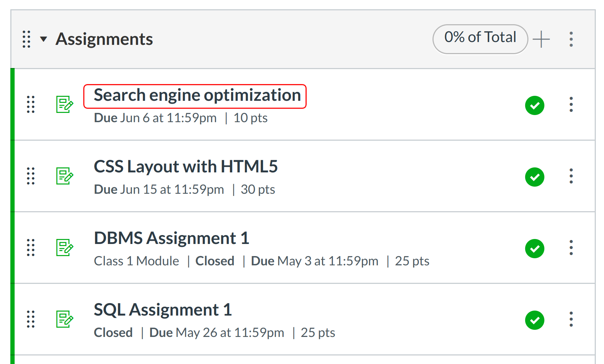Click the drag handle beside the Assignments header

26,39
